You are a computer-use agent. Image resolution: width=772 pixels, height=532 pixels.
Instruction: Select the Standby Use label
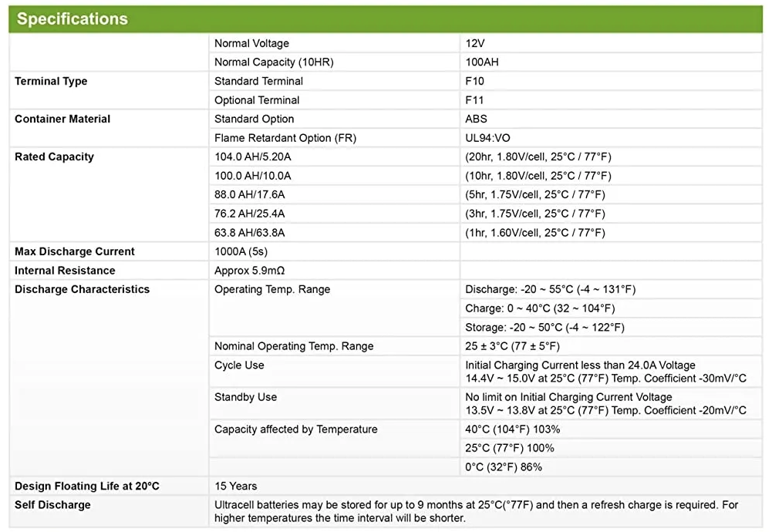point(245,397)
